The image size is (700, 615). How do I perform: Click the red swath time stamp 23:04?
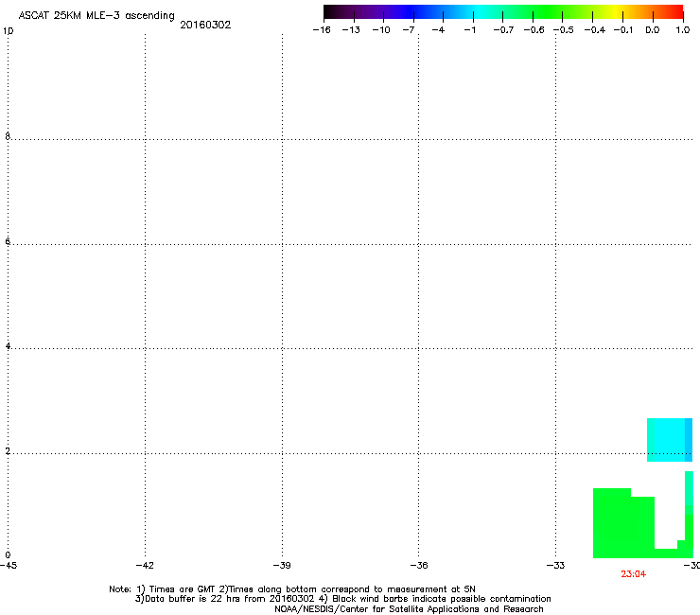pos(633,574)
